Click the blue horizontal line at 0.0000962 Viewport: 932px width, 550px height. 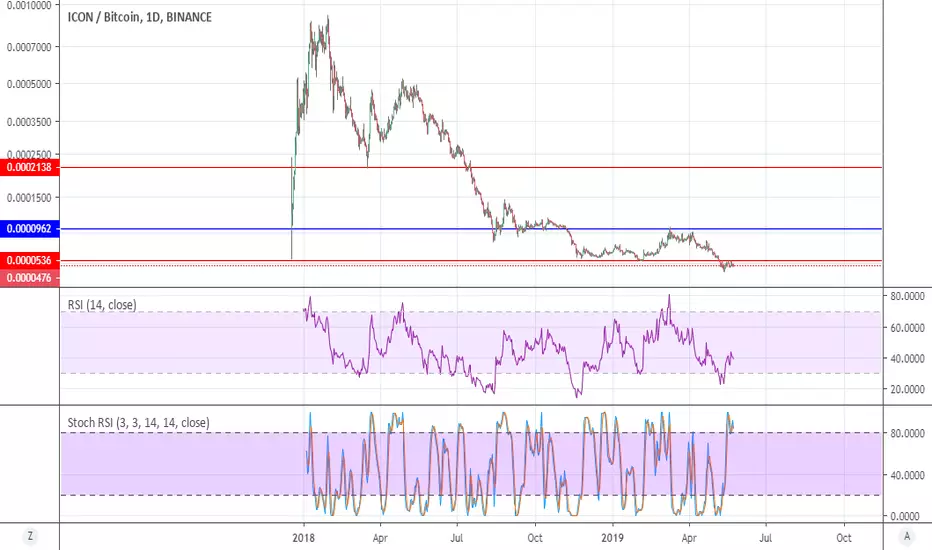pyautogui.click(x=471, y=229)
